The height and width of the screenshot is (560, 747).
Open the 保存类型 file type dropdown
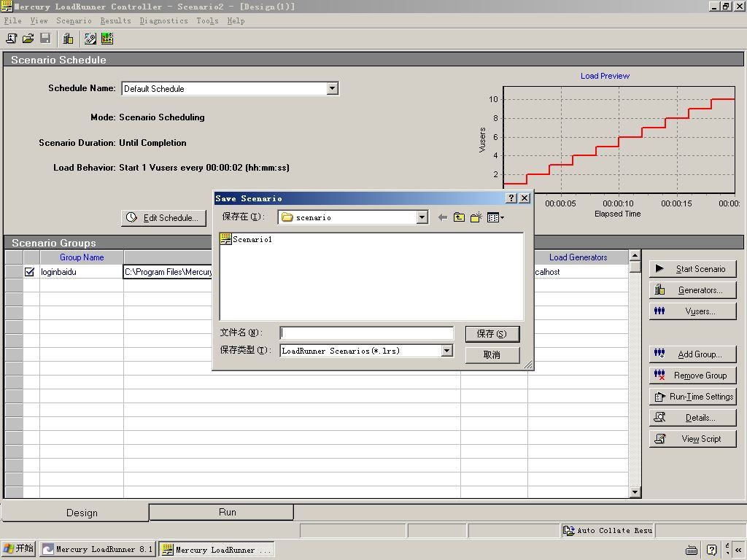(446, 351)
